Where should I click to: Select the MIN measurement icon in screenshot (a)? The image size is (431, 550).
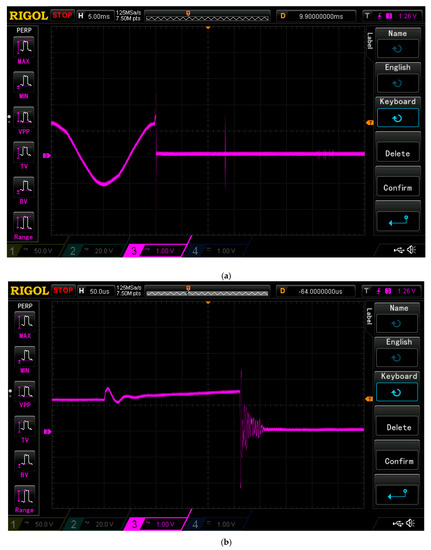(x=24, y=82)
